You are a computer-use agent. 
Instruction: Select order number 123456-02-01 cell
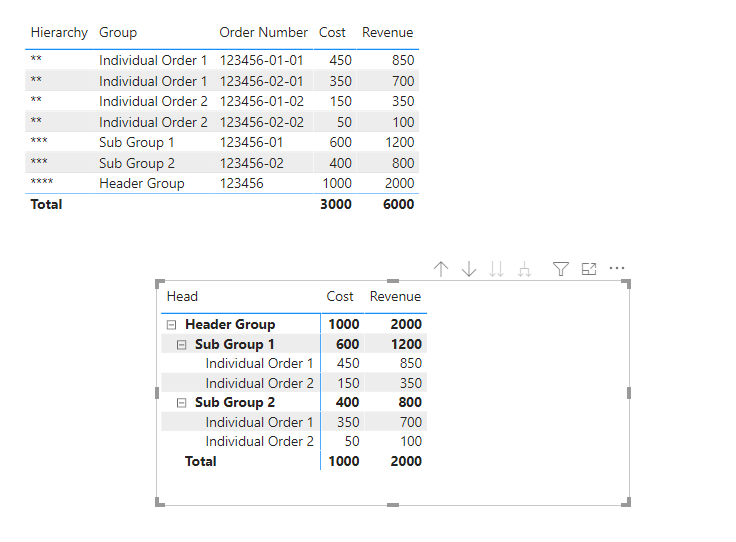(261, 81)
